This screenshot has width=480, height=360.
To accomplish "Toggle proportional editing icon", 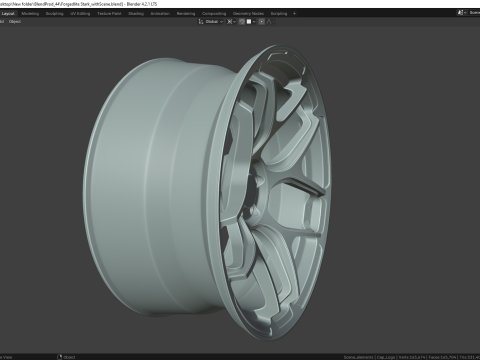I will [x=262, y=22].
